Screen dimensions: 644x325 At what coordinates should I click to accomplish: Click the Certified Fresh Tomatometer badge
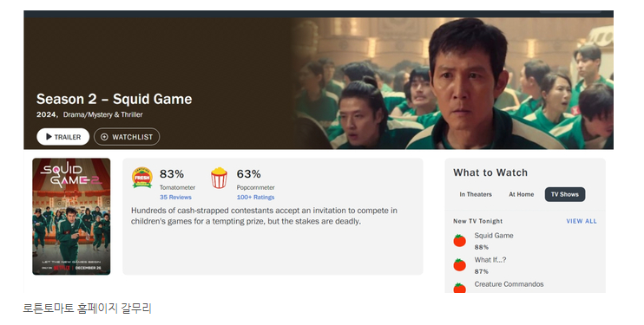click(142, 178)
